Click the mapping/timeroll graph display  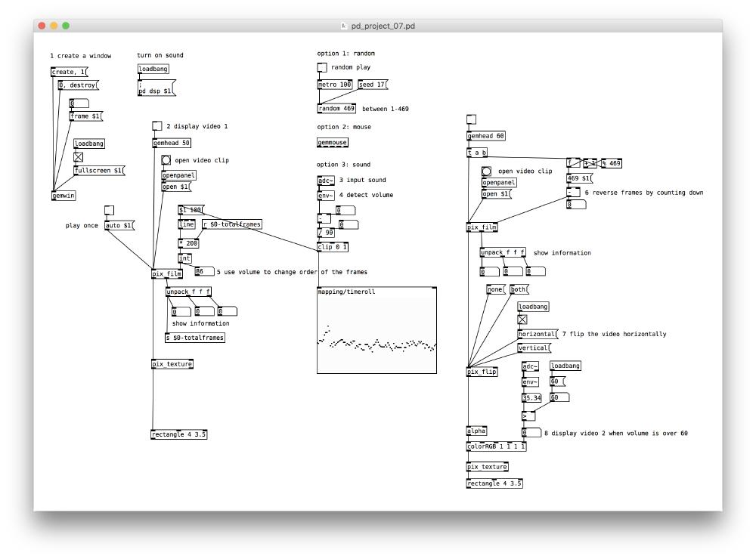[x=376, y=334]
